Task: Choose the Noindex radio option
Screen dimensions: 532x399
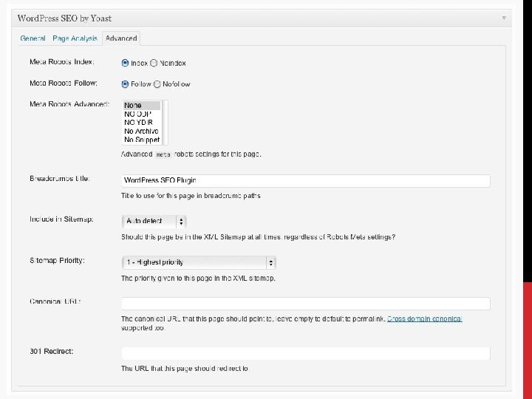Action: coord(154,63)
